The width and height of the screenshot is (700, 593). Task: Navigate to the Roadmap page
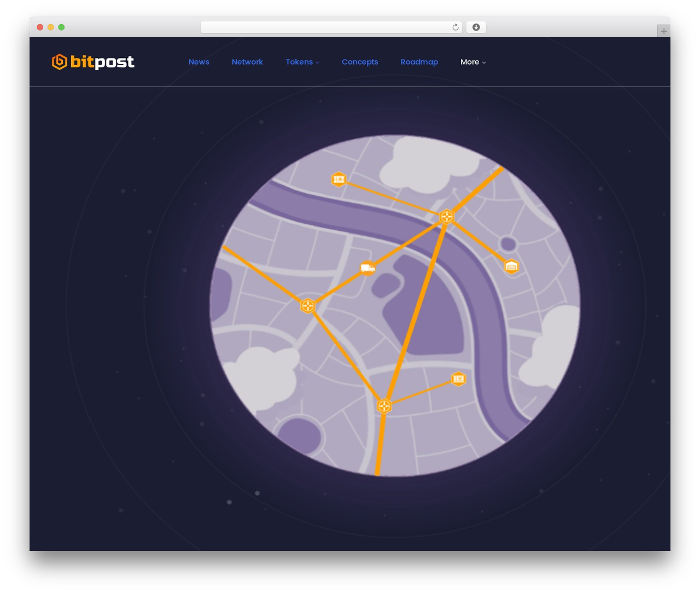[x=419, y=62]
